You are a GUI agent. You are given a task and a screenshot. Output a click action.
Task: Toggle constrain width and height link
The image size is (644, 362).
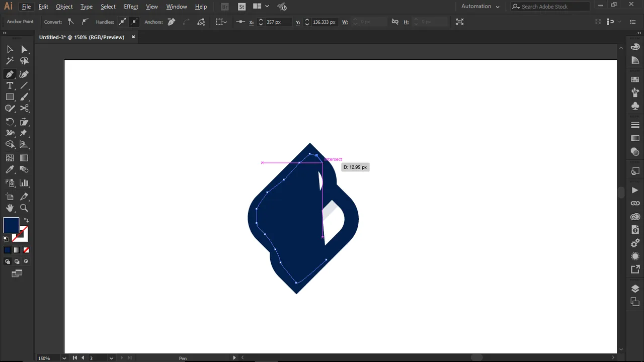point(395,22)
